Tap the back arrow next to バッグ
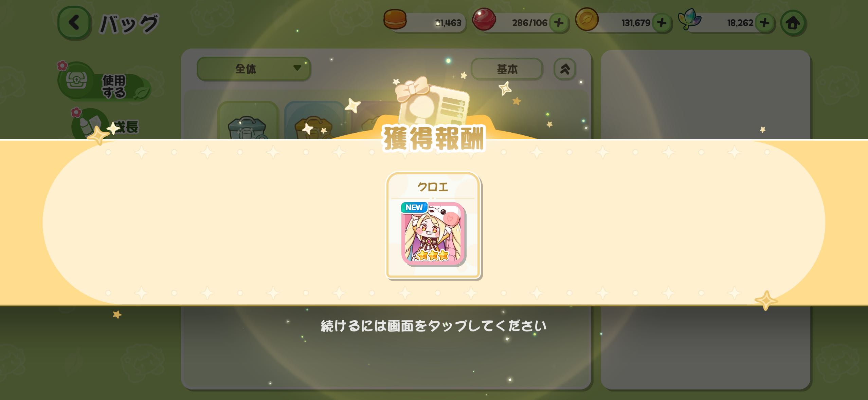 pos(74,22)
